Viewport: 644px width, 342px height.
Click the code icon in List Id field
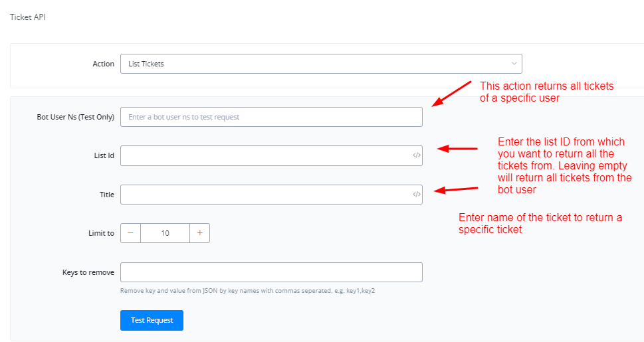tap(417, 155)
